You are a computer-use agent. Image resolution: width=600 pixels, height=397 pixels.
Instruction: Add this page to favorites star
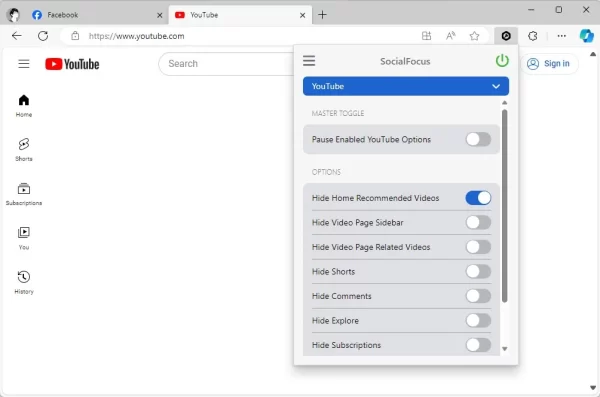coord(474,36)
